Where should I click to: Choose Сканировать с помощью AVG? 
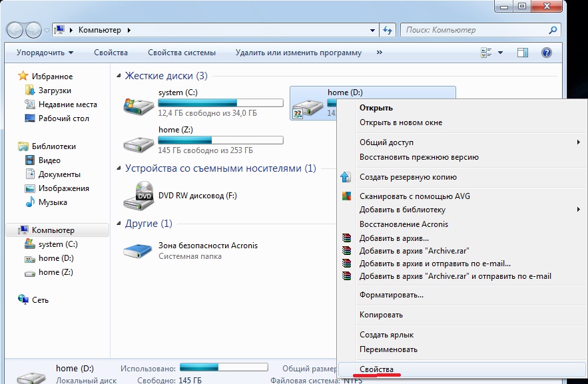point(462,196)
